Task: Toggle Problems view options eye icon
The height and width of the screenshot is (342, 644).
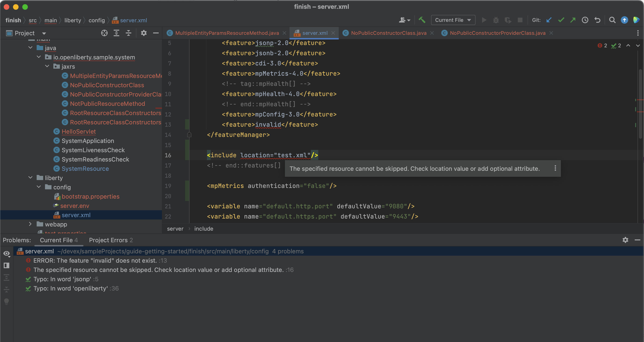Action: pos(6,254)
